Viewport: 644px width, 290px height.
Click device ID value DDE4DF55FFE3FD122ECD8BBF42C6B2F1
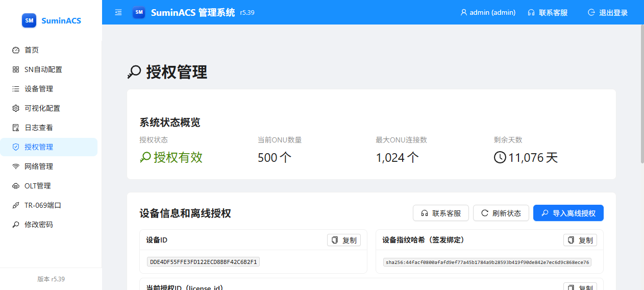coord(204,262)
